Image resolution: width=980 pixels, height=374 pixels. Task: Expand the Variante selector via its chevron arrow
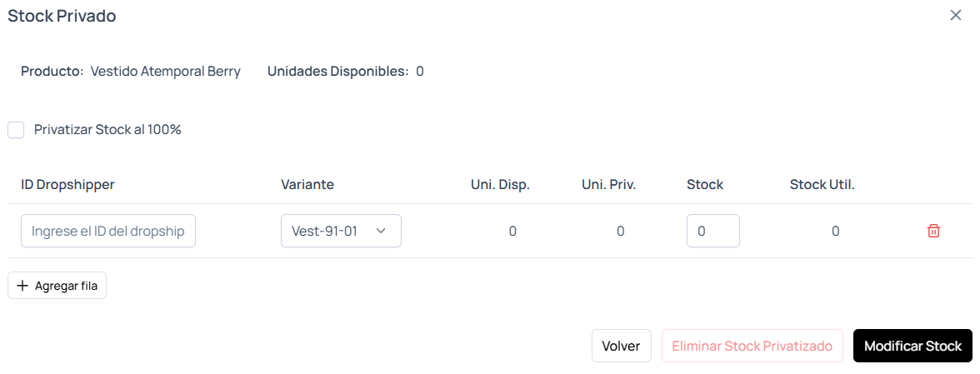coord(381,231)
